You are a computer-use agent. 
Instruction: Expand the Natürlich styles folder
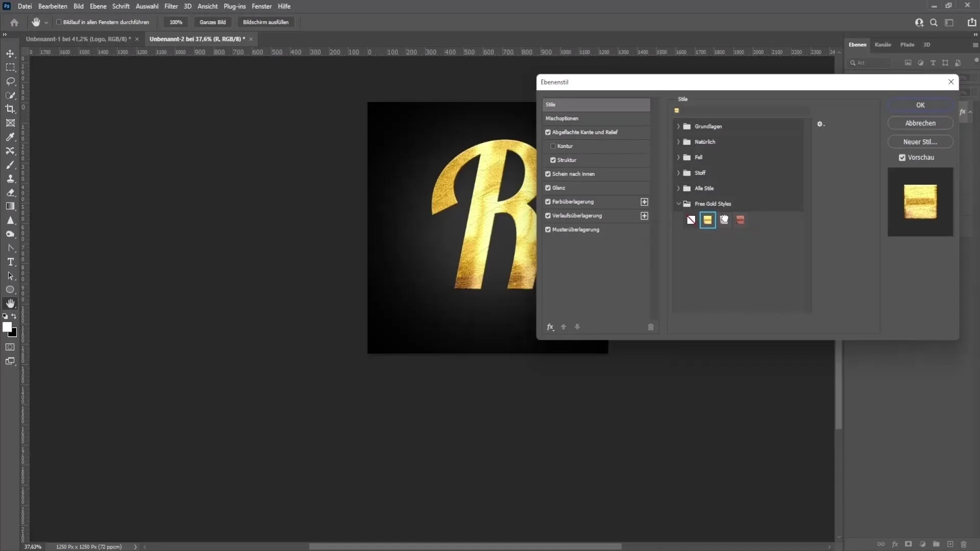pos(678,142)
